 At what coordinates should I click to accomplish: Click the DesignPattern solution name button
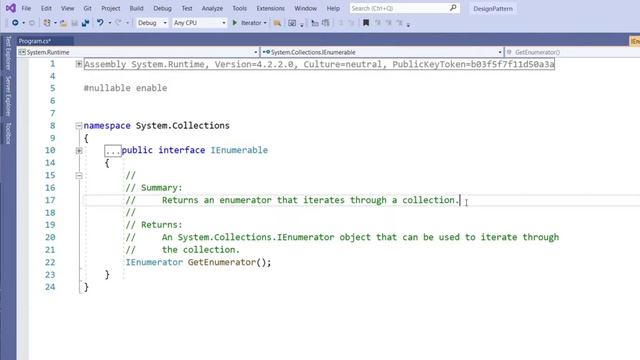tap(493, 8)
